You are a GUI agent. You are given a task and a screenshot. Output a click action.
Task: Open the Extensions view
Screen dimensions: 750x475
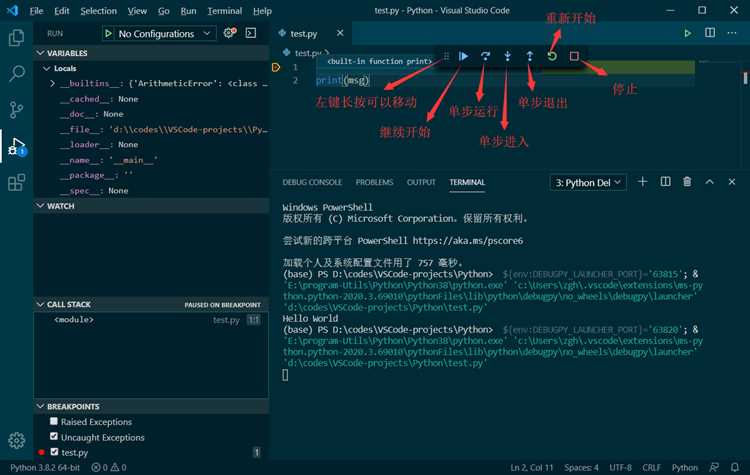[16, 182]
